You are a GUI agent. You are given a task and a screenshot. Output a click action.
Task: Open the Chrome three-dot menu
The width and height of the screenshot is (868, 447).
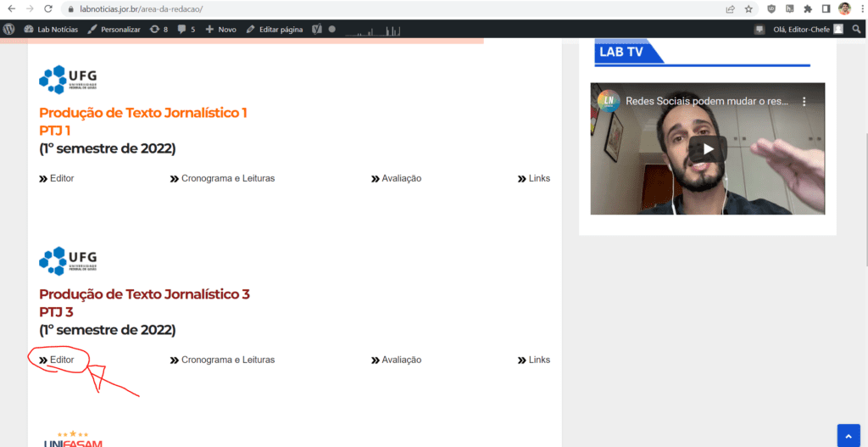click(860, 9)
